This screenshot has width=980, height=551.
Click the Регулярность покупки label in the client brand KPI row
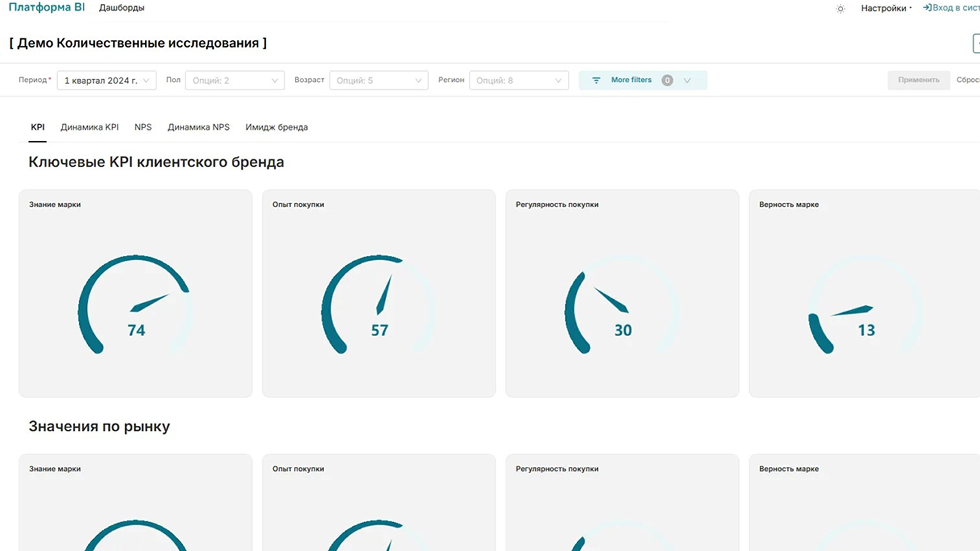pyautogui.click(x=557, y=205)
